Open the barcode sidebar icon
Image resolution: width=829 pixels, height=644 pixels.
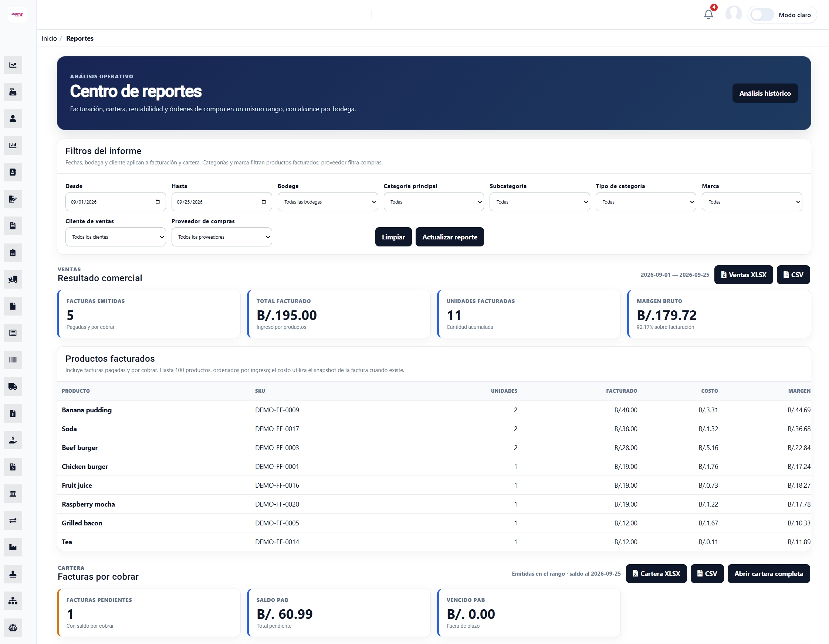click(x=13, y=360)
